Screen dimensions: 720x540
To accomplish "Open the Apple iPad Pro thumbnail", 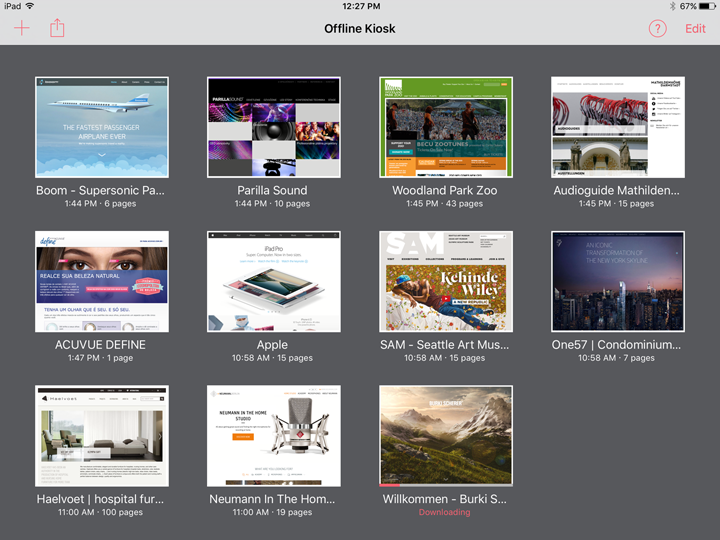I will [x=274, y=281].
